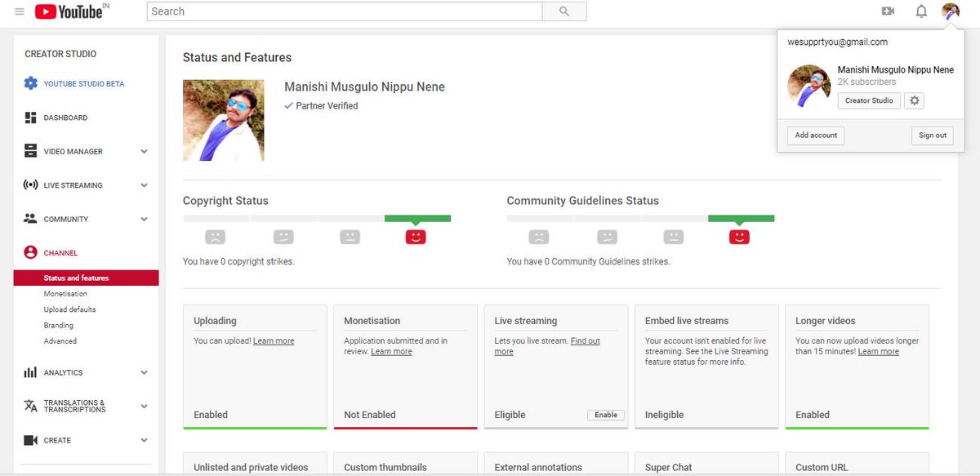Click the Dashboard grid icon
This screenshot has height=476, width=980.
coord(31,118)
